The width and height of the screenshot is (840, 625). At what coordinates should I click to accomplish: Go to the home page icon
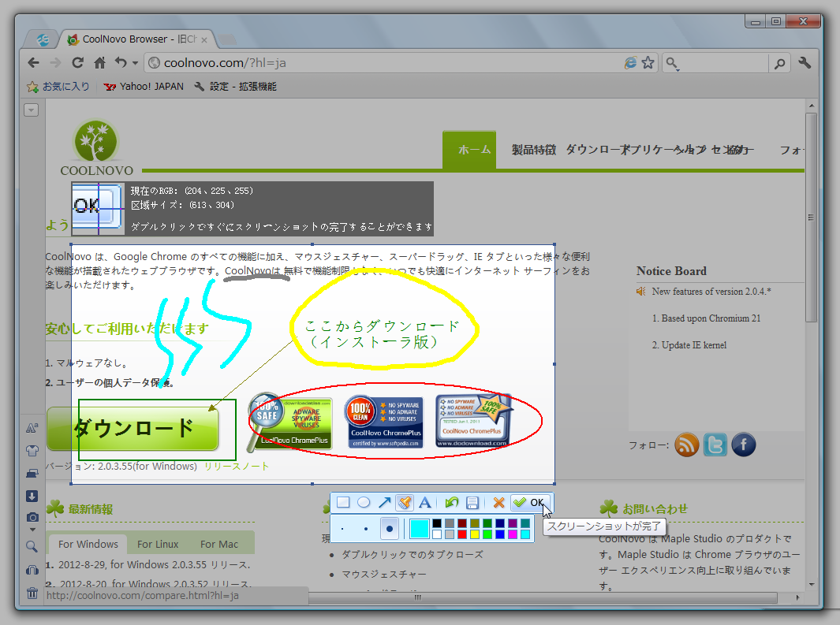click(99, 62)
